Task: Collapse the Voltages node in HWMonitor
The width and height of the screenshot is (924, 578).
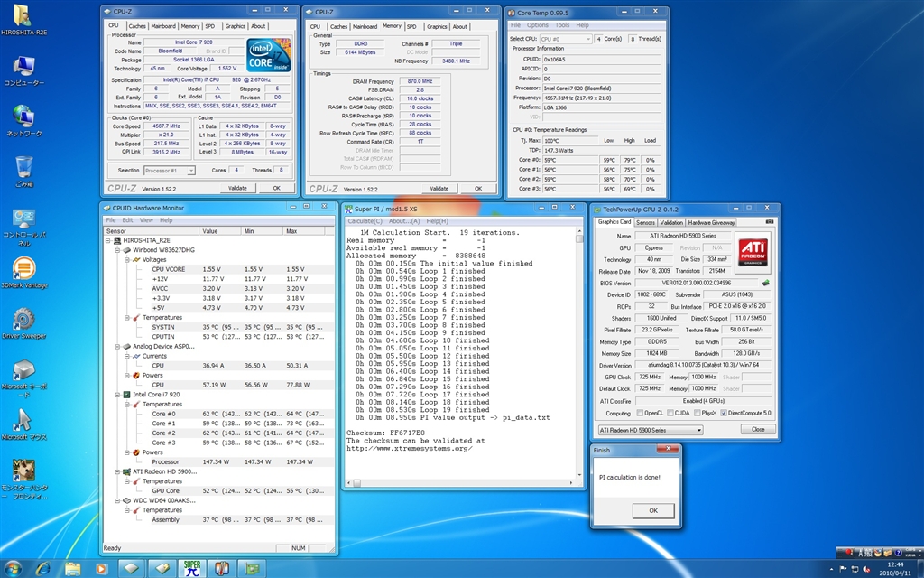Action: [x=128, y=259]
